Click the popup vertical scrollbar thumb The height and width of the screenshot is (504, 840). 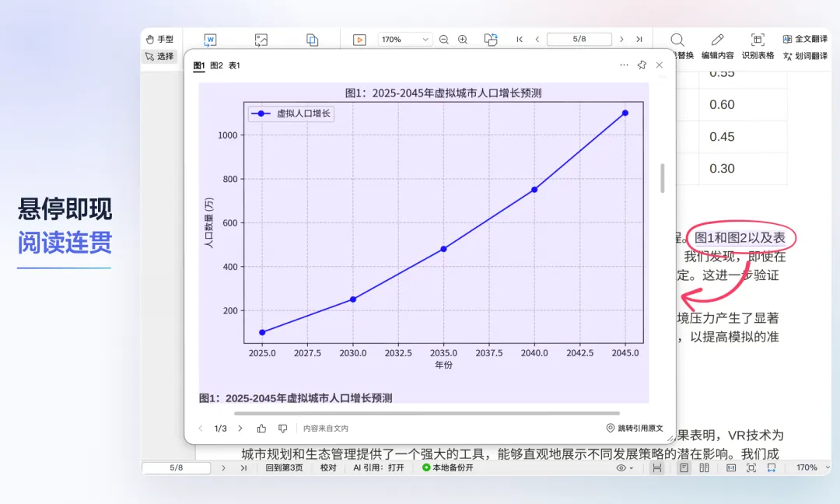tap(663, 178)
